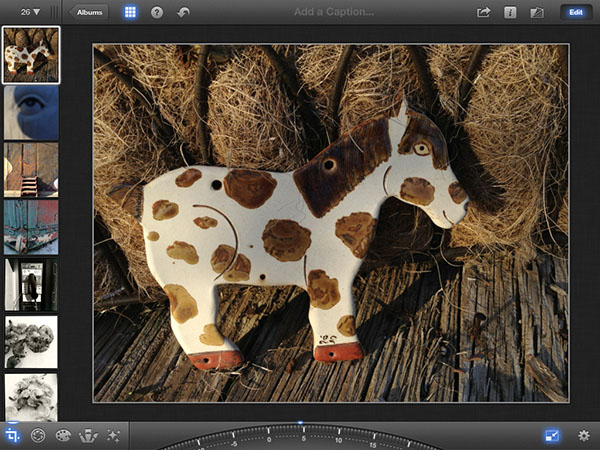Tap the Add a Caption field
The image size is (600, 450).
334,12
